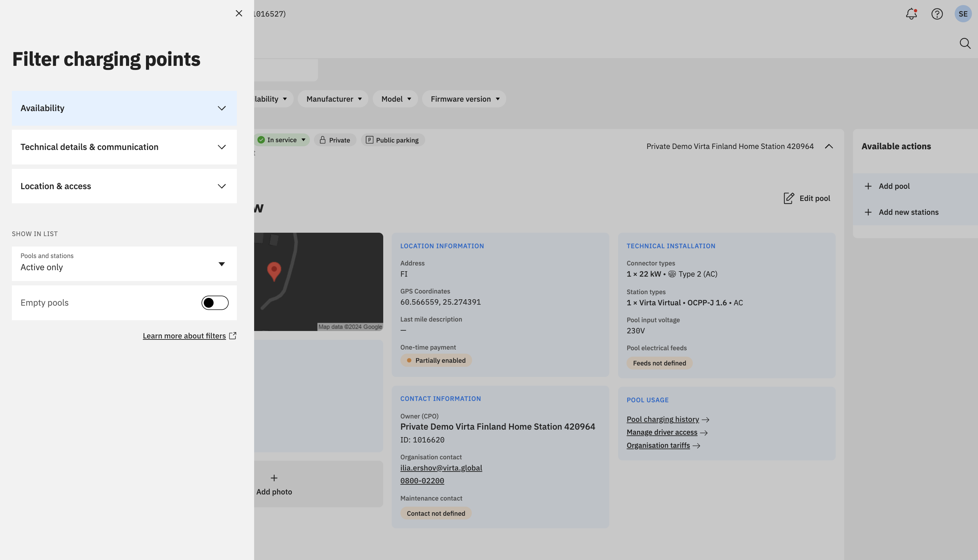978x560 pixels.
Task: Expand Technical details & communication section
Action: point(124,147)
